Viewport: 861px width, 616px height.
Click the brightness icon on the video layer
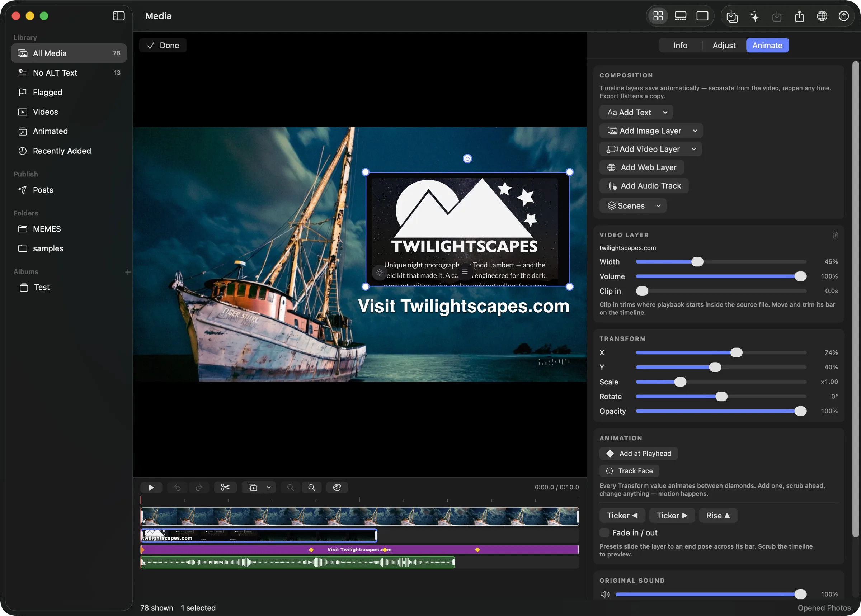click(x=380, y=273)
